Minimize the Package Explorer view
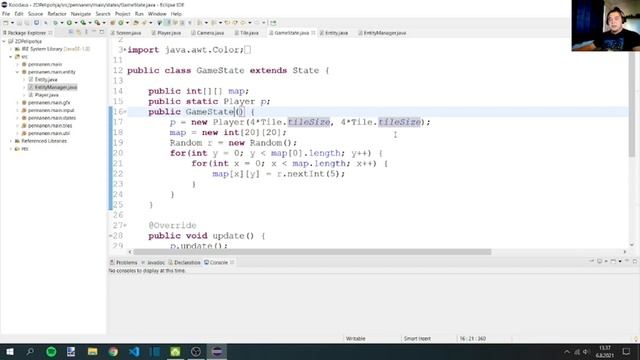Viewport: 640px width, 360px height. [94, 32]
